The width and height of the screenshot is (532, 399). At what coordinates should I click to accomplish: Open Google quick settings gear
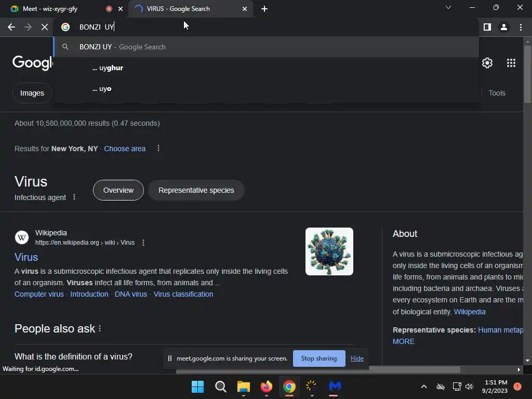487,63
